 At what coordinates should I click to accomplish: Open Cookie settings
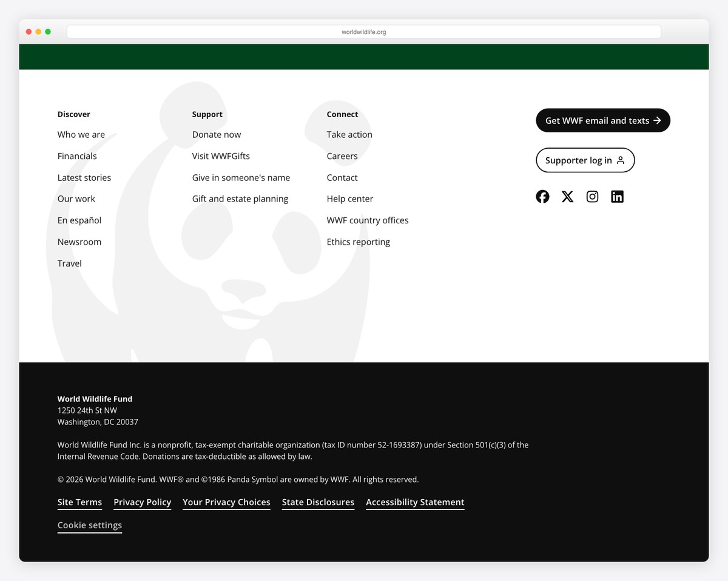(89, 525)
